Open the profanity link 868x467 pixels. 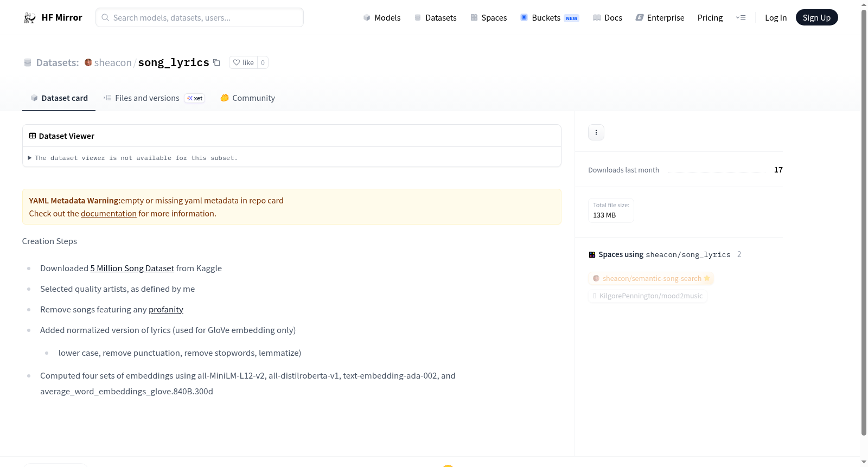click(x=166, y=310)
